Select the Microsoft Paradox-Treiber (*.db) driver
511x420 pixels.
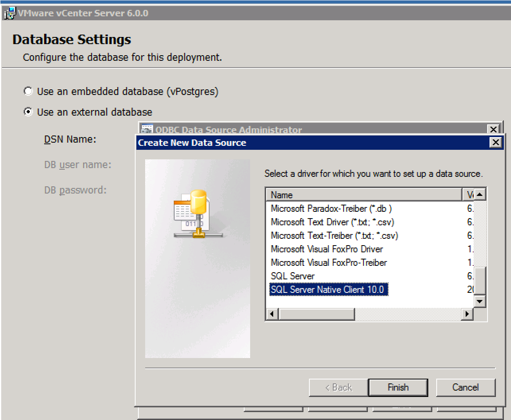click(331, 209)
